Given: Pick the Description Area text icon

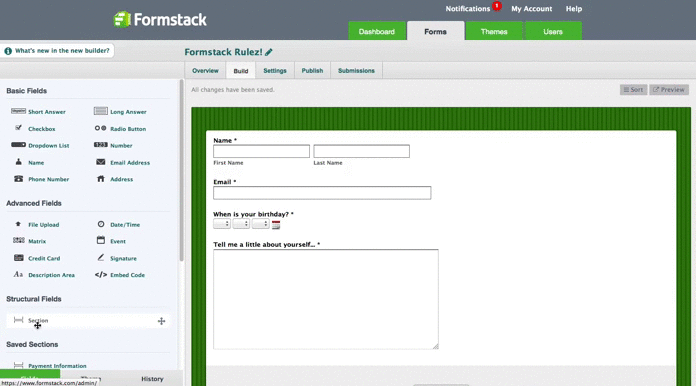Looking at the screenshot, I should click(x=18, y=274).
